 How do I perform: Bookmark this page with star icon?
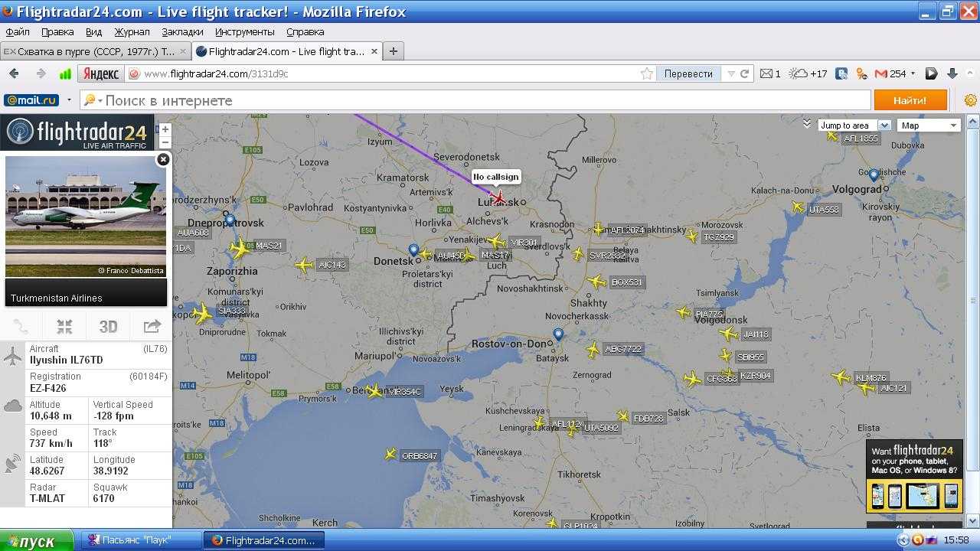[647, 73]
